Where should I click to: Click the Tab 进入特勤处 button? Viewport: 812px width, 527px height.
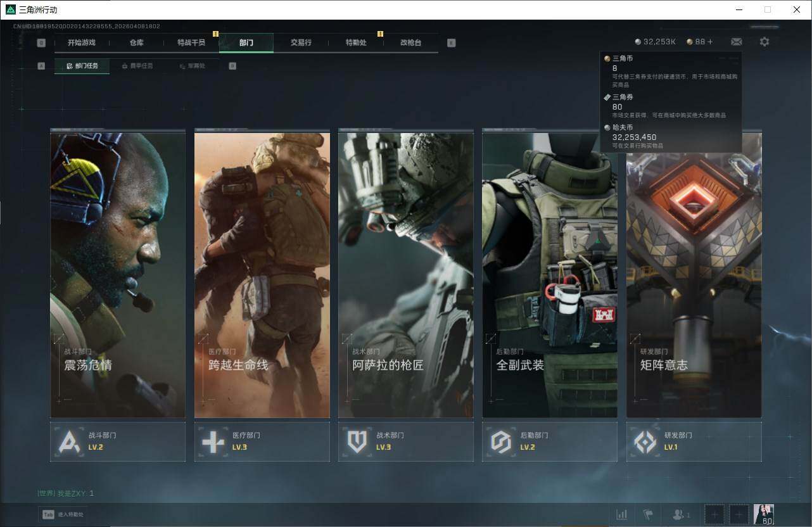click(x=62, y=514)
